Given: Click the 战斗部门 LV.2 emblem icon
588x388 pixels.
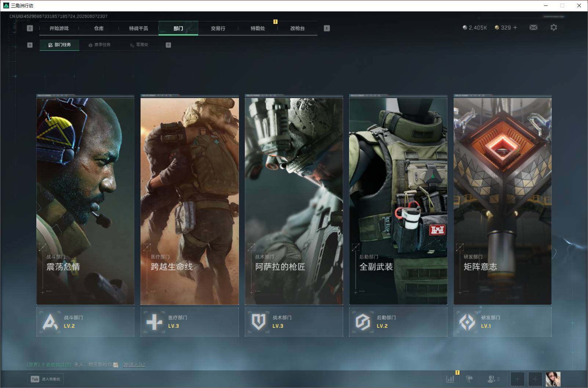Looking at the screenshot, I should 50,322.
